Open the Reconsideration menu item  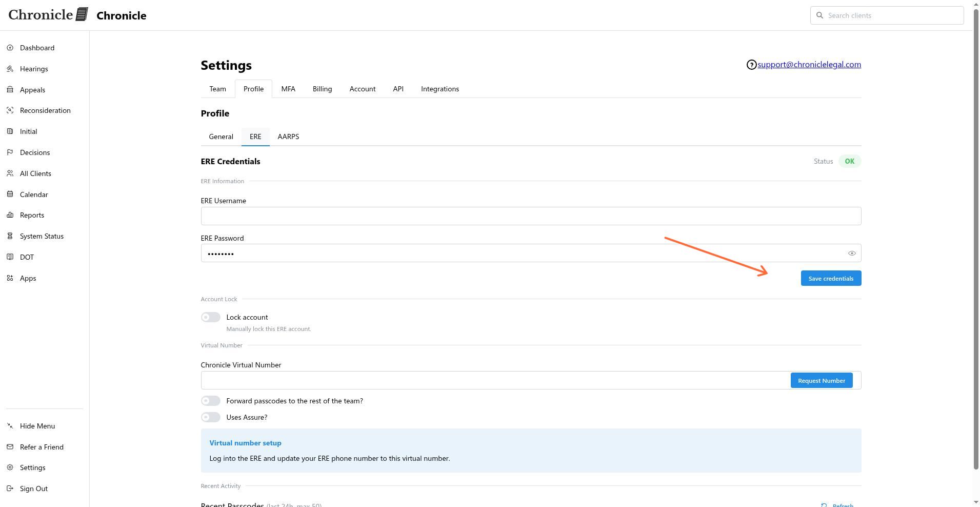pyautogui.click(x=45, y=110)
